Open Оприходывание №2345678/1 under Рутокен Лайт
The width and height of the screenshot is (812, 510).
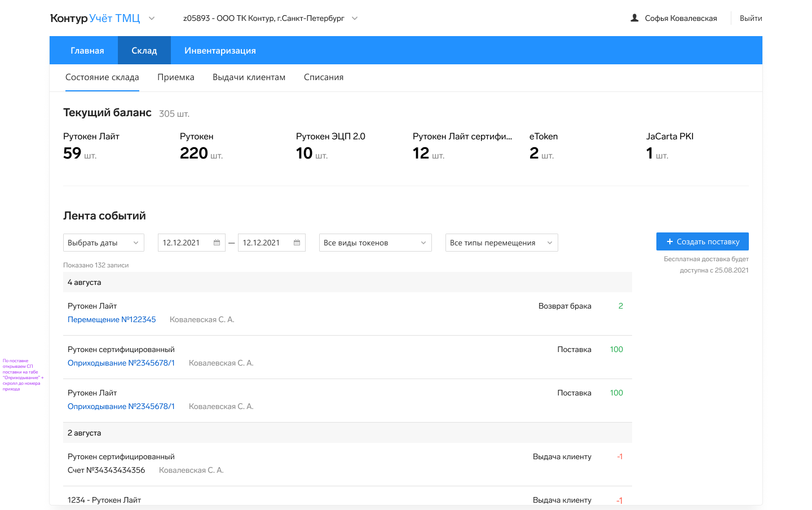[121, 406]
